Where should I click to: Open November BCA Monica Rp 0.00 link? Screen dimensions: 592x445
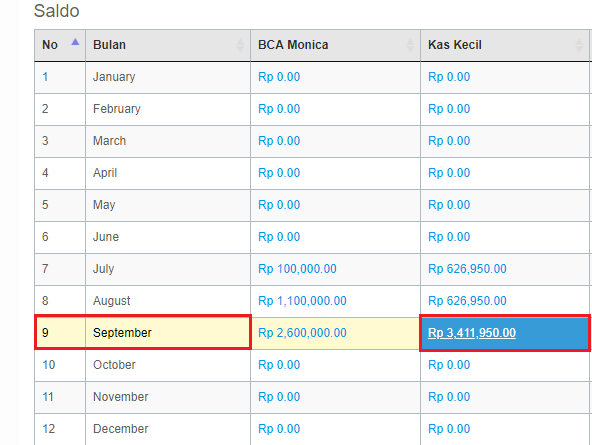point(279,397)
